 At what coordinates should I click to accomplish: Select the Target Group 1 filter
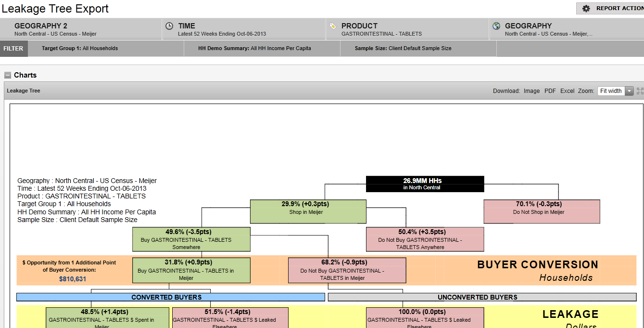80,49
